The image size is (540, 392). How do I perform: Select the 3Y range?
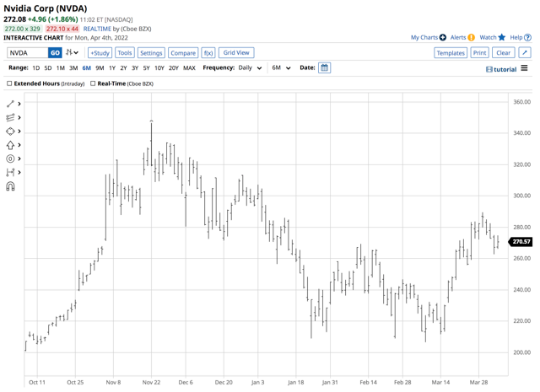coord(135,67)
